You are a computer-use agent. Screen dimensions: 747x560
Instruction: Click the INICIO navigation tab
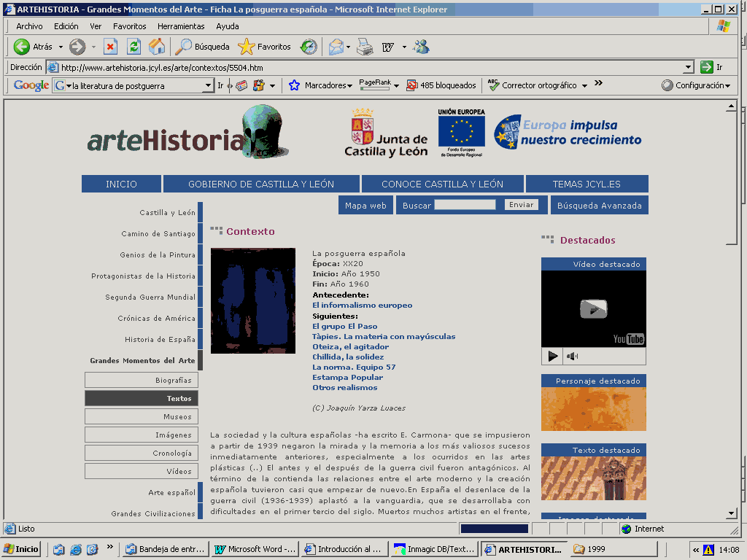pyautogui.click(x=121, y=184)
